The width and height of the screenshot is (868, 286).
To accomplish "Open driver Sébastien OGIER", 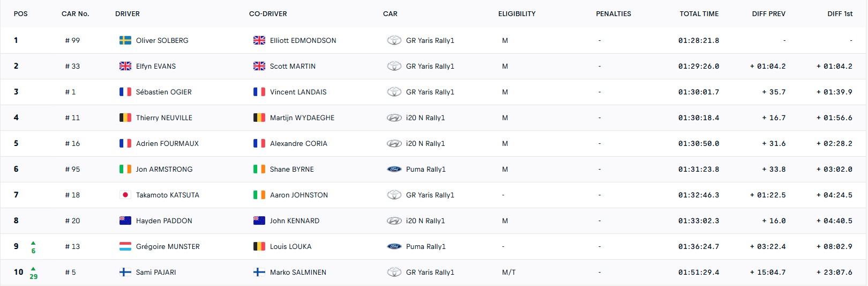I will [163, 92].
